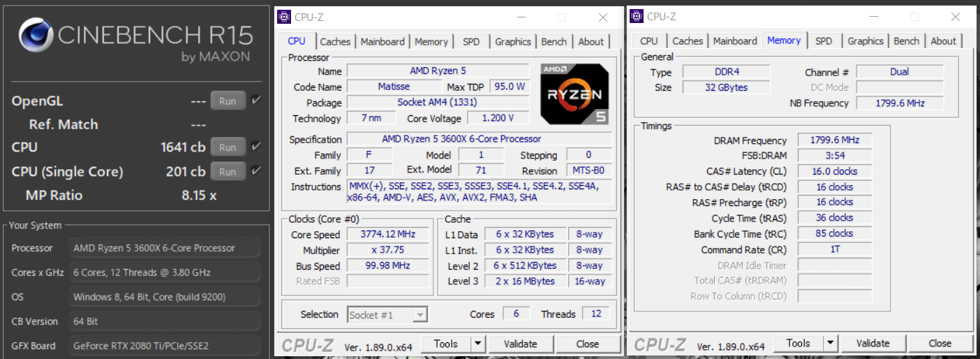This screenshot has width=980, height=359.
Task: Click the Name field showing AMD Ryzen 5
Action: [438, 71]
